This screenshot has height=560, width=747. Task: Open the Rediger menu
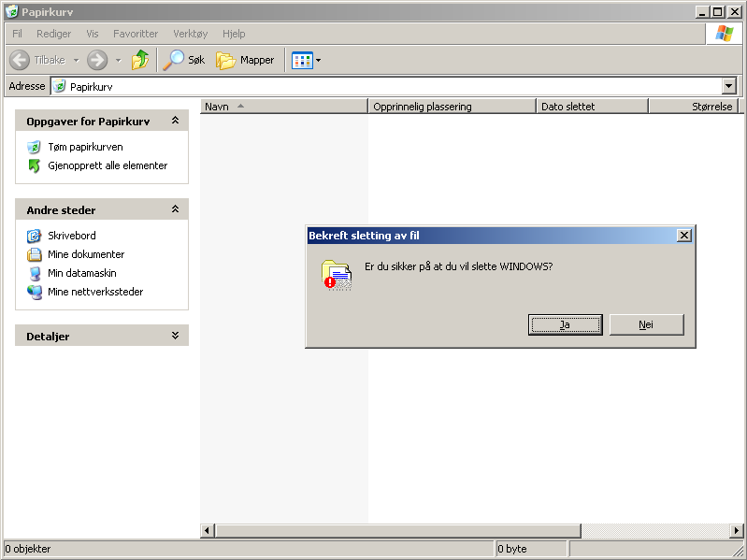[x=54, y=34]
